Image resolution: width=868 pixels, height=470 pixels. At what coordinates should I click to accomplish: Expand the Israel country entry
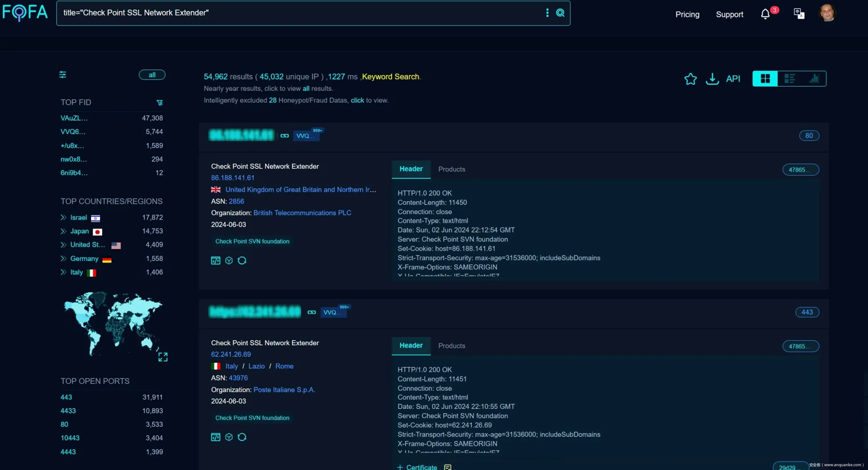pos(63,217)
